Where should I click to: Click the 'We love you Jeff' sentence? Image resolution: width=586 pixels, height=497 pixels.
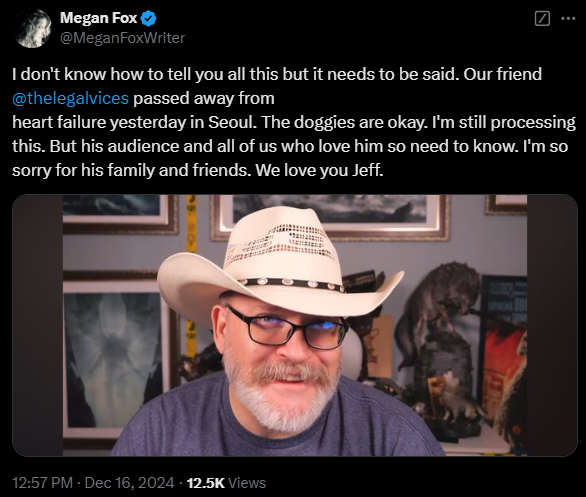(x=320, y=170)
